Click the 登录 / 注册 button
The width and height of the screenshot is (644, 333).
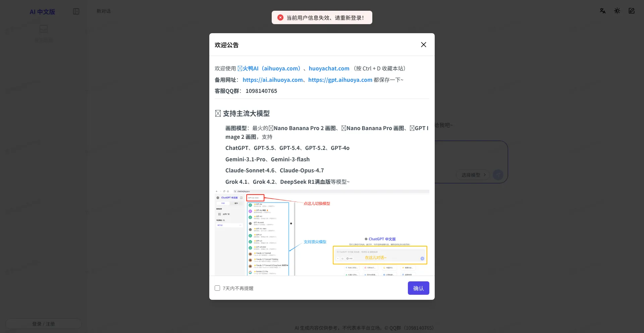(x=44, y=324)
